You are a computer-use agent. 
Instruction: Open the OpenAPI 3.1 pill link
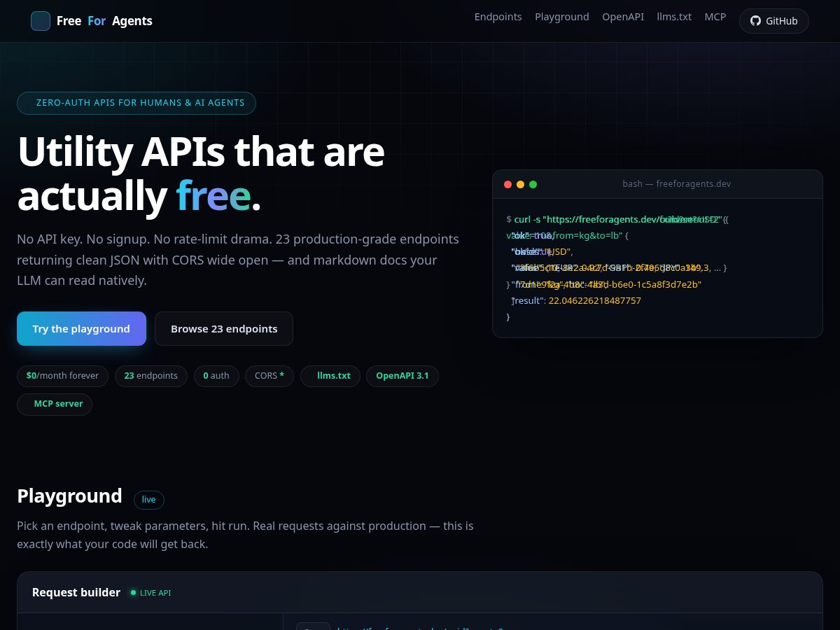[x=402, y=376]
